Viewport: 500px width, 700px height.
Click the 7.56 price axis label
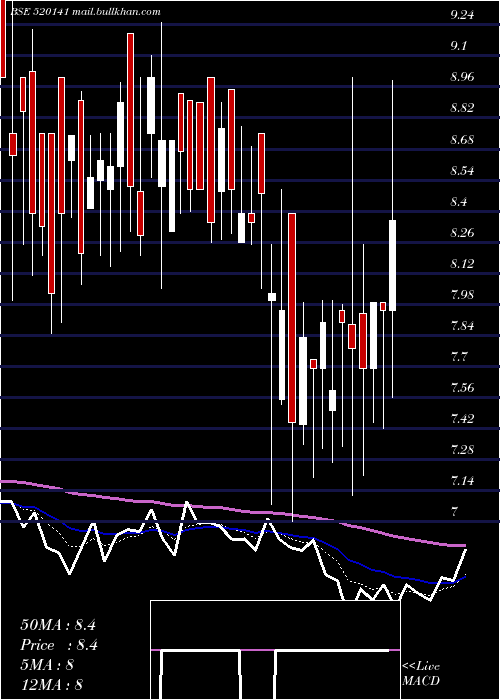[462, 388]
